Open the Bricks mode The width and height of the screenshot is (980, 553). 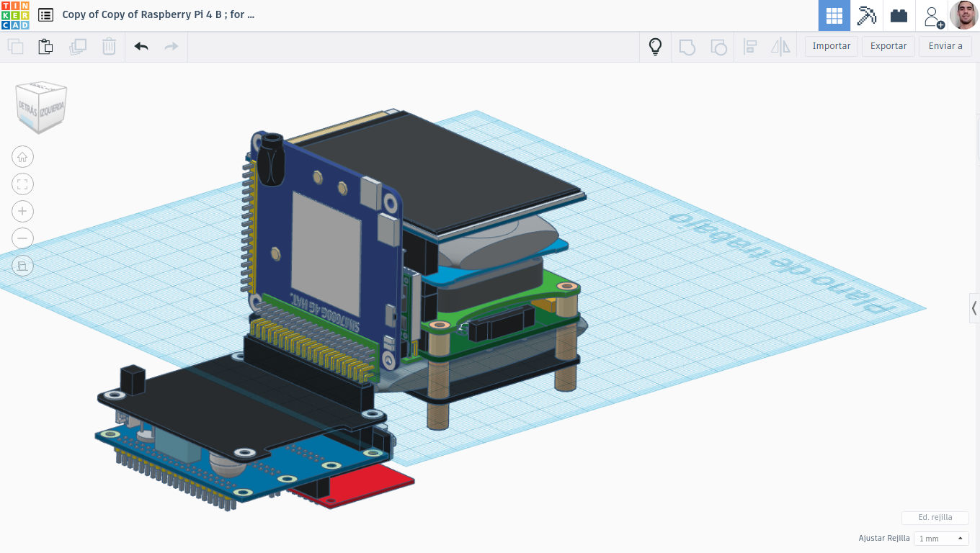tap(899, 15)
